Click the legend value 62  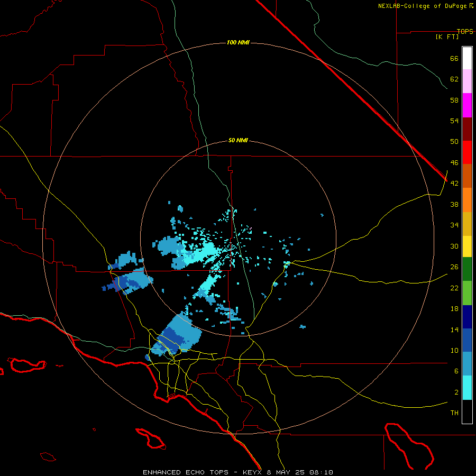(x=454, y=79)
